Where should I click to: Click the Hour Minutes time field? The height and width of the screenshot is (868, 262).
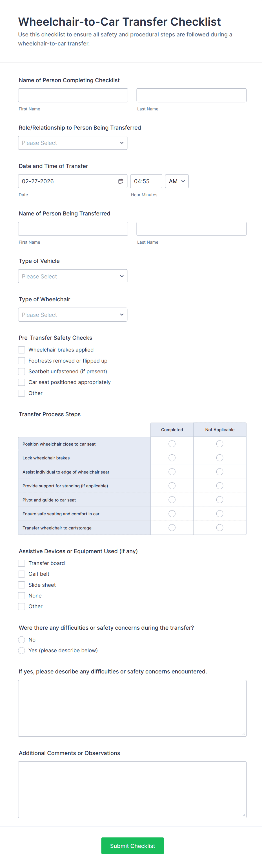coord(146,181)
